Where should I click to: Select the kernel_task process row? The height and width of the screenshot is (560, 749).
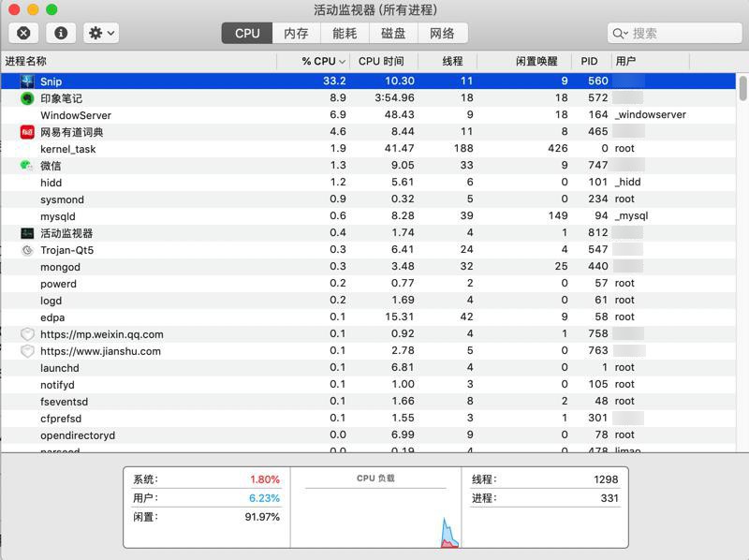(368, 149)
